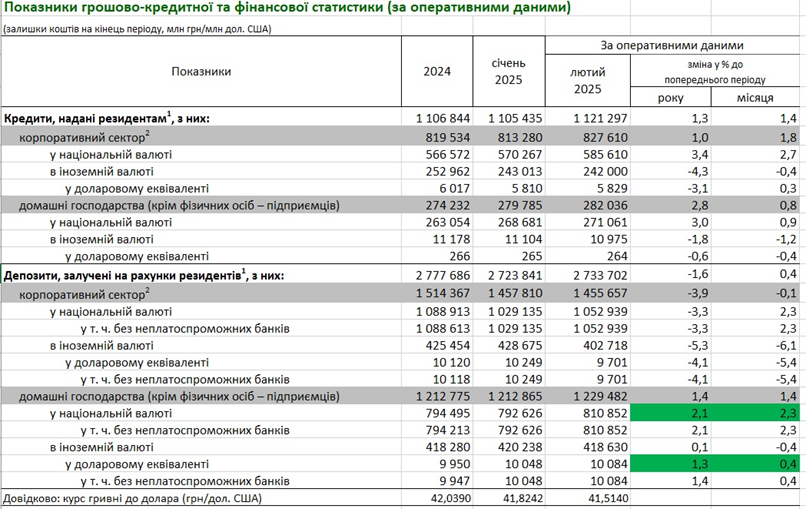Click the green-highlighted 1,3 cell
Screen dimensions: 806x509
pyautogui.click(x=670, y=463)
